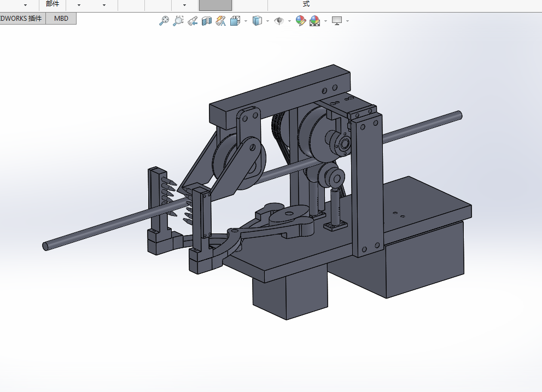Click the Previous View icon
542x392 pixels.
(193, 21)
